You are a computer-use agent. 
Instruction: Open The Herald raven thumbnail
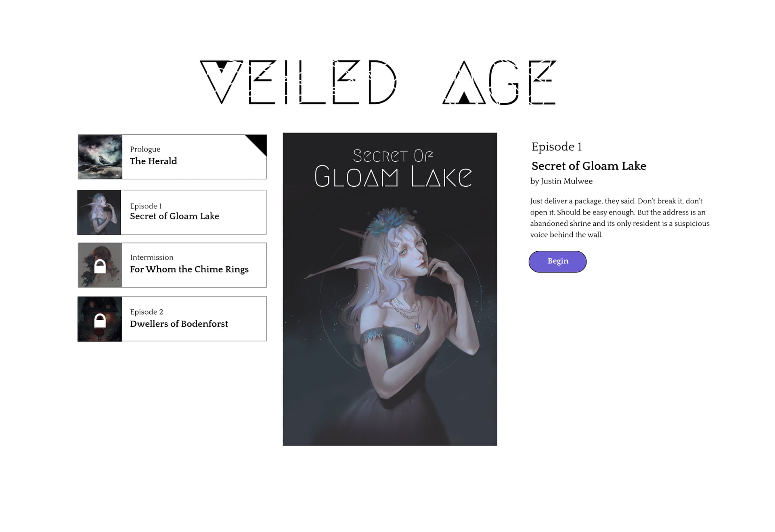100,157
